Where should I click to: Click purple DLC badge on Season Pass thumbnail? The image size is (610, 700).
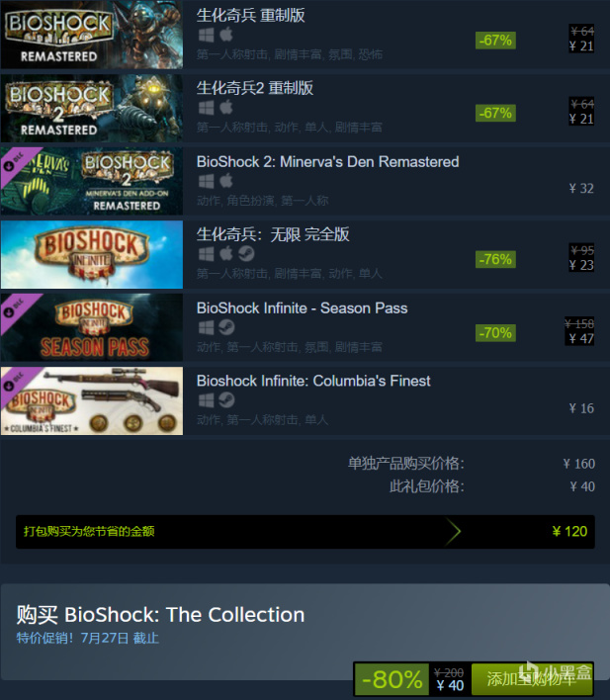pyautogui.click(x=18, y=310)
